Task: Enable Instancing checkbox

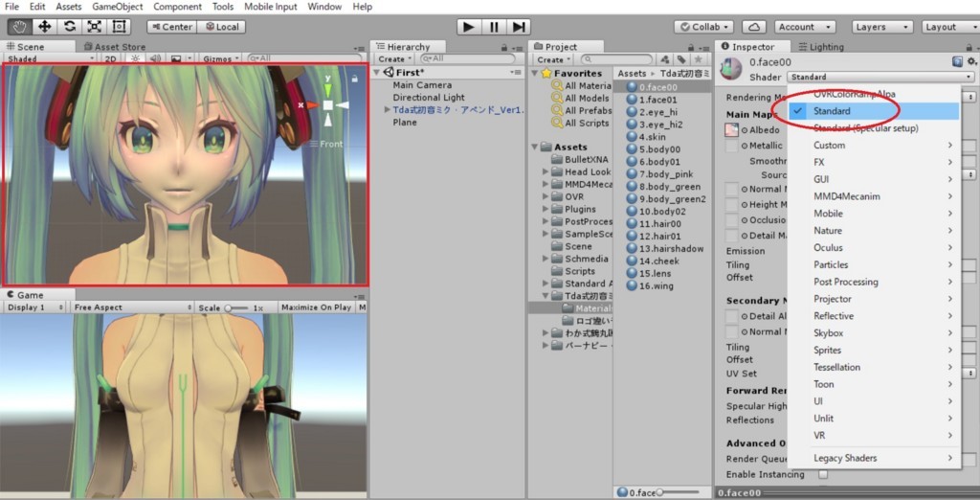Action: pyautogui.click(x=823, y=474)
